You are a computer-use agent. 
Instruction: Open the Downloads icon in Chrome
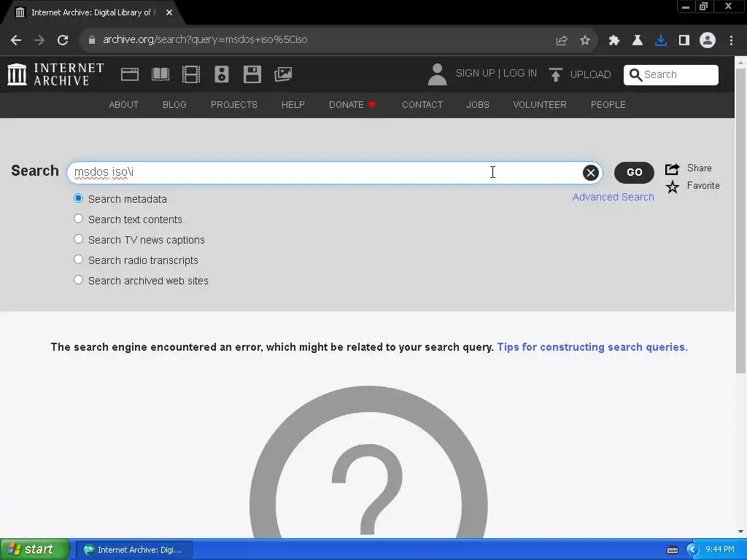click(x=660, y=41)
